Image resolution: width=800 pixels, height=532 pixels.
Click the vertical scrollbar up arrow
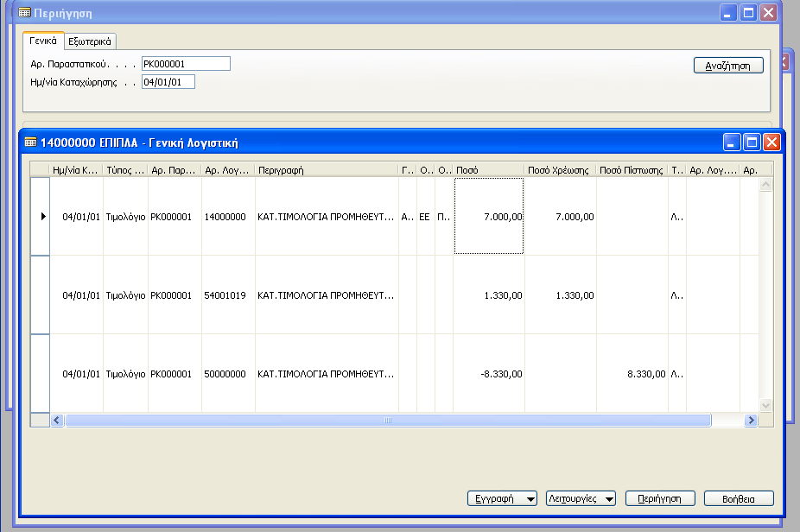pos(765,185)
